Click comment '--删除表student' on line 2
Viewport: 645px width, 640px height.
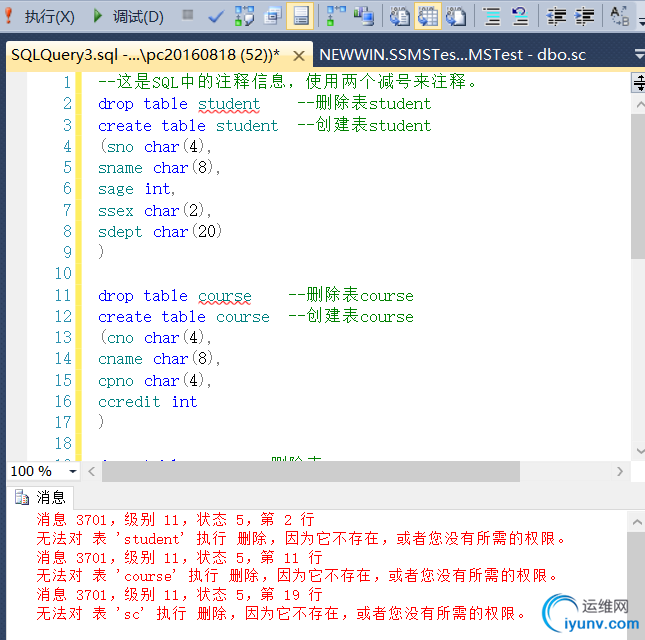364,103
